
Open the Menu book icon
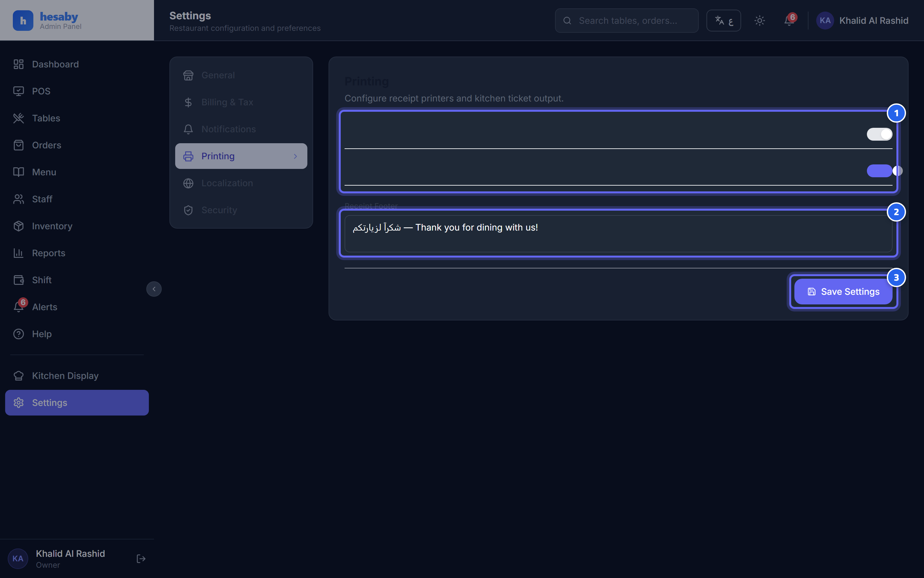coord(18,172)
